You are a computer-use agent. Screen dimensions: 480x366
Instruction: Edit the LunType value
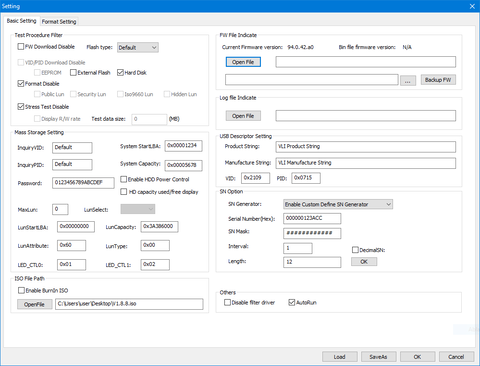155,245
